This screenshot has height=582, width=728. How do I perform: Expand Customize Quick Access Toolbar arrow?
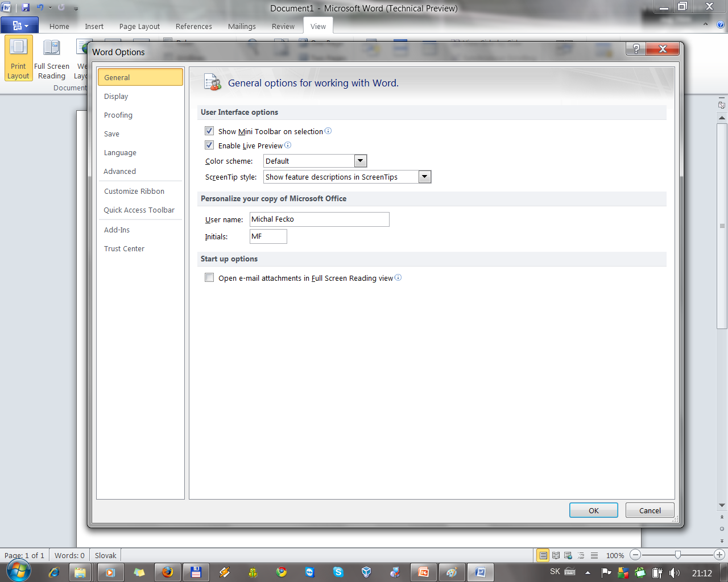(x=76, y=9)
